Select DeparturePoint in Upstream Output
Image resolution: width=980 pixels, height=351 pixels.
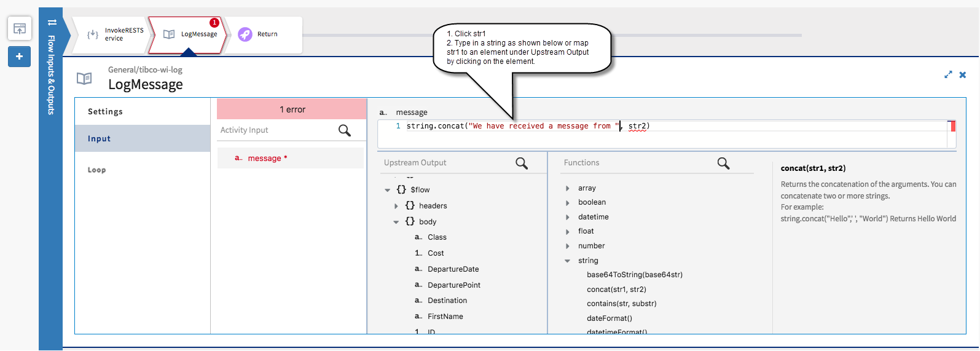point(454,285)
